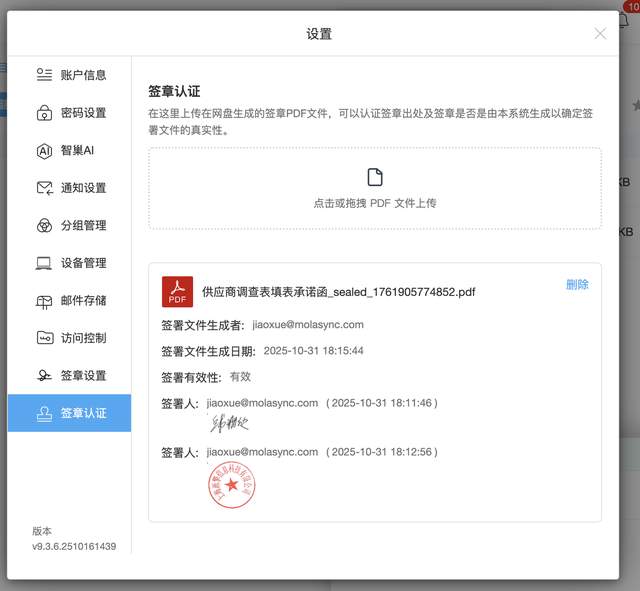Screen dimensions: 640x591
Task: Switch to the 密码设置 menu item
Action: pos(83,113)
